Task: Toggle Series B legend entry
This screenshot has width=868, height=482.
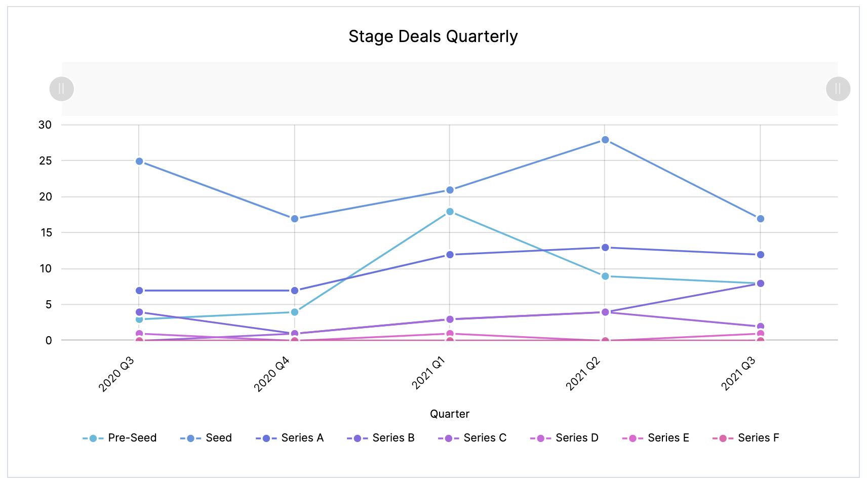Action: click(x=381, y=438)
